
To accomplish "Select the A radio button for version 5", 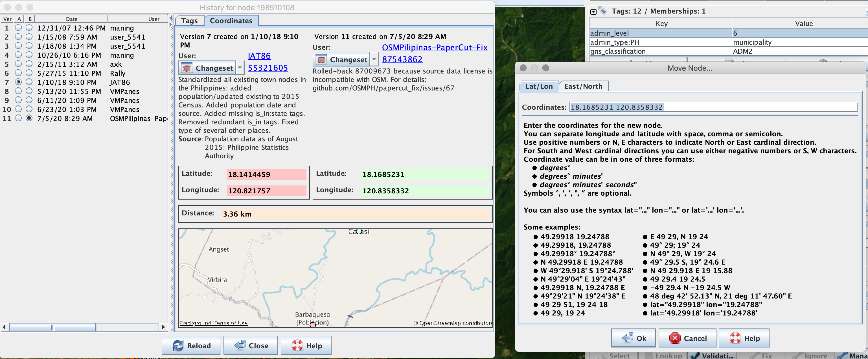I will [x=19, y=64].
